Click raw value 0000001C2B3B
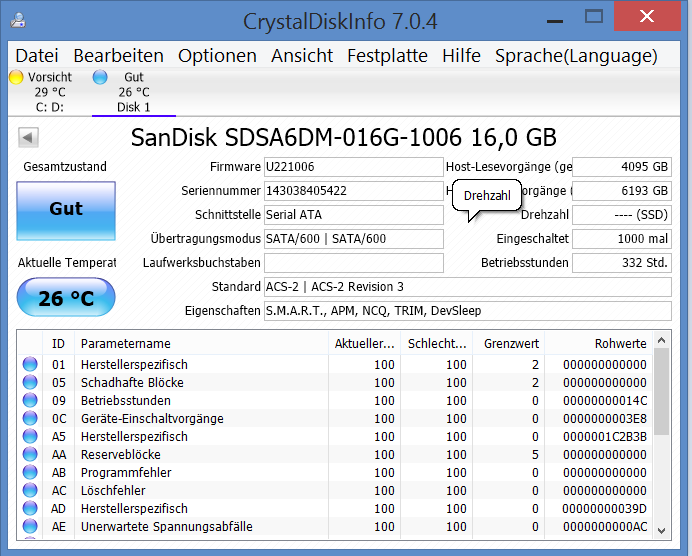Screen dimensions: 692x556 605,436
